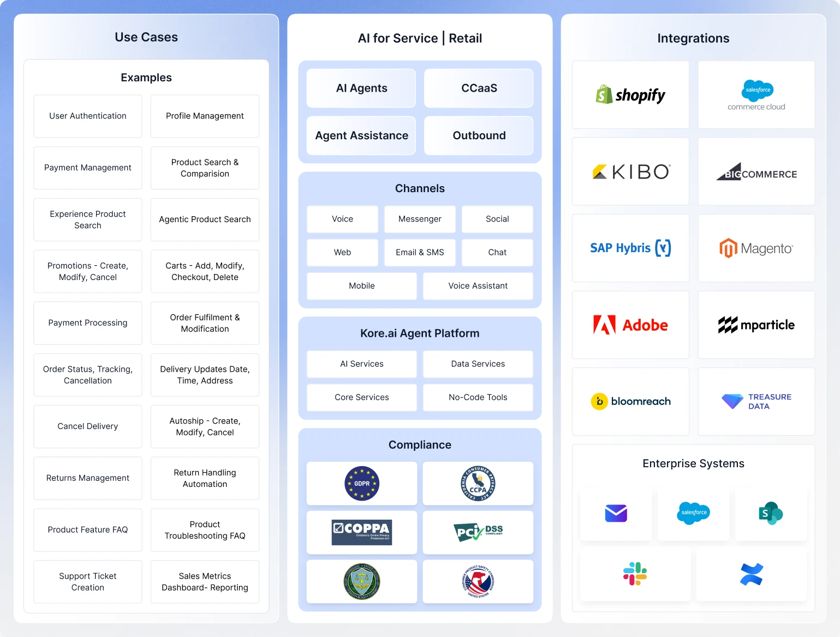Click the Confluence icon in Enterprise Systems
This screenshot has height=637, width=840.
[x=752, y=574]
